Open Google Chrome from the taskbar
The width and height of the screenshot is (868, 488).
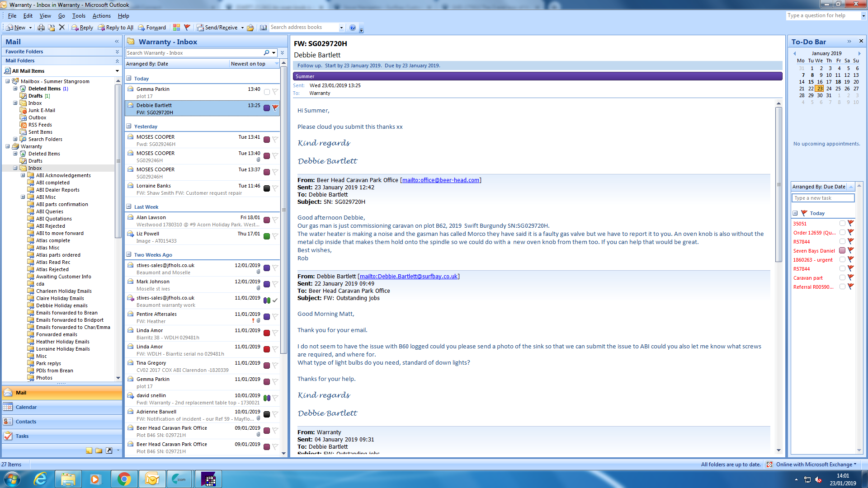click(x=124, y=479)
